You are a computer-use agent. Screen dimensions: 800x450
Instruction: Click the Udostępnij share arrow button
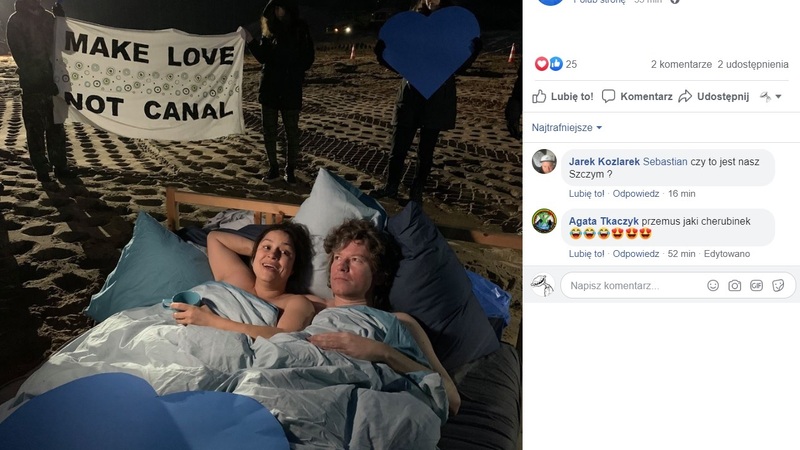(x=714, y=96)
